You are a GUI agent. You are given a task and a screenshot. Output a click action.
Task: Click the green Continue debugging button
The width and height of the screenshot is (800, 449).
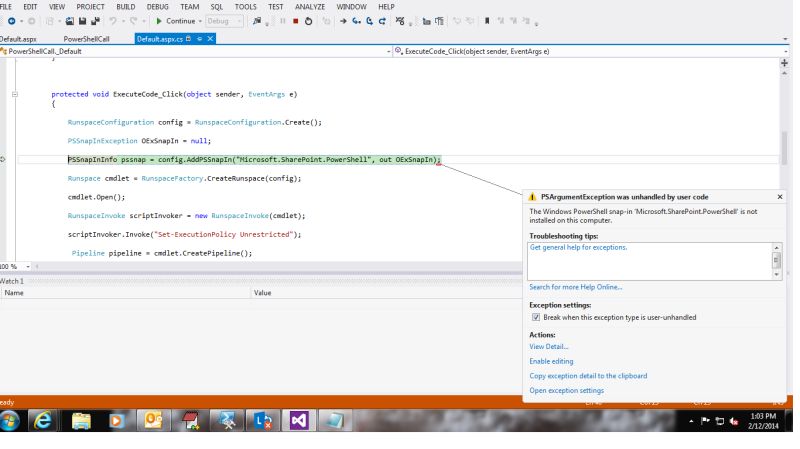tap(176, 21)
